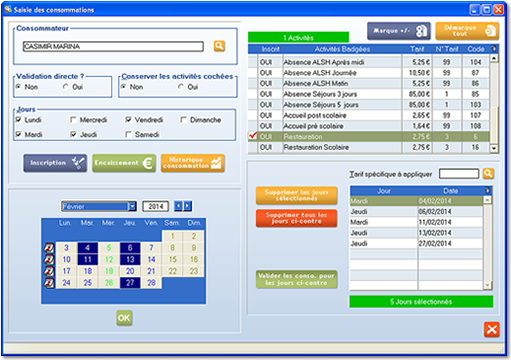Click the Inscription button
The height and width of the screenshot is (360, 511).
pyautogui.click(x=55, y=163)
